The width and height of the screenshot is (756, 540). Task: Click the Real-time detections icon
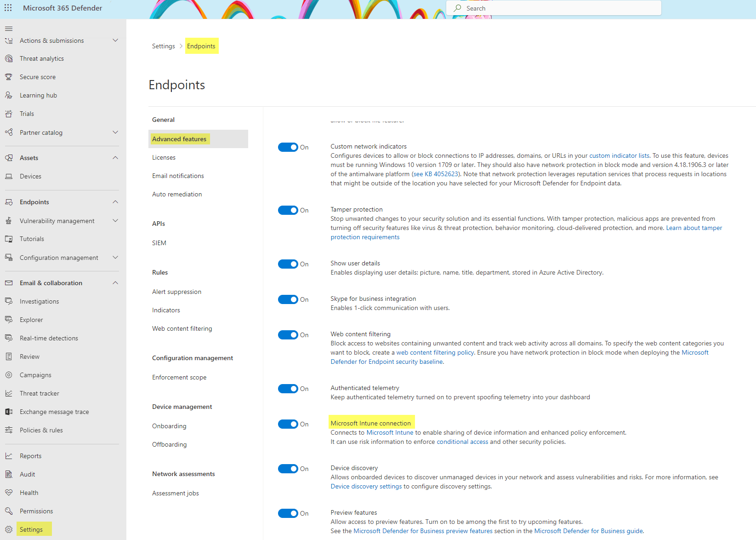[9, 338]
